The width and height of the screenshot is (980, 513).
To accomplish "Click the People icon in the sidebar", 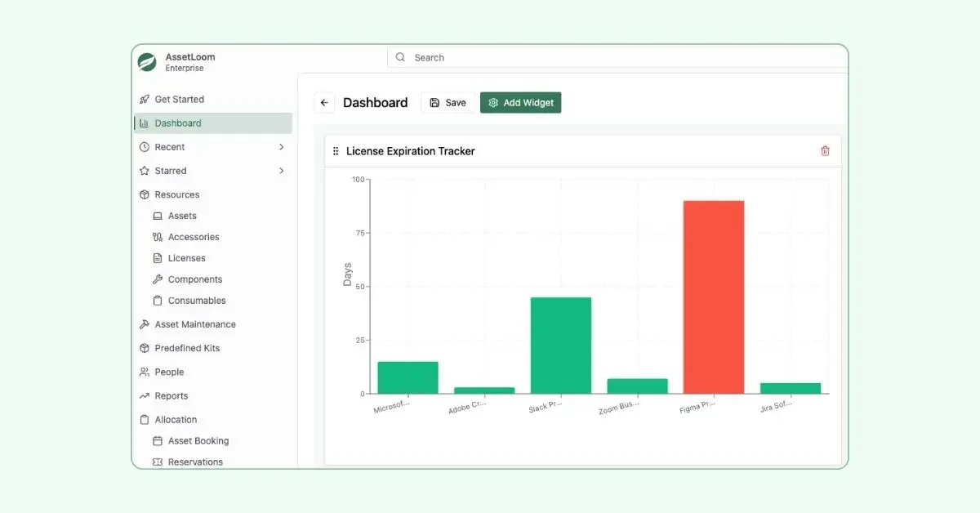I will (x=145, y=372).
